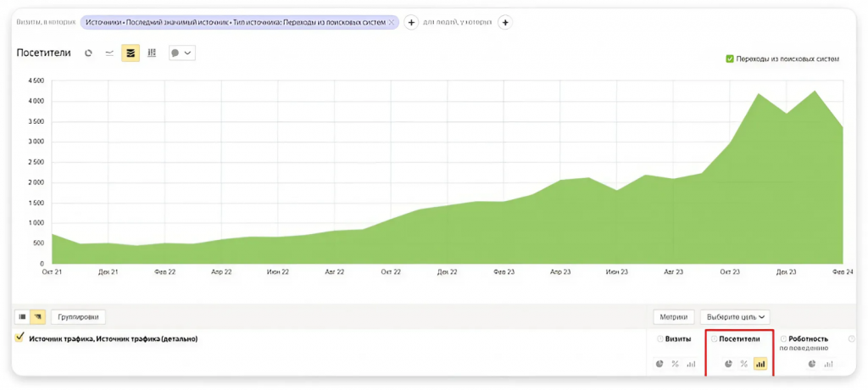Add a visit condition with plus button

[x=411, y=23]
